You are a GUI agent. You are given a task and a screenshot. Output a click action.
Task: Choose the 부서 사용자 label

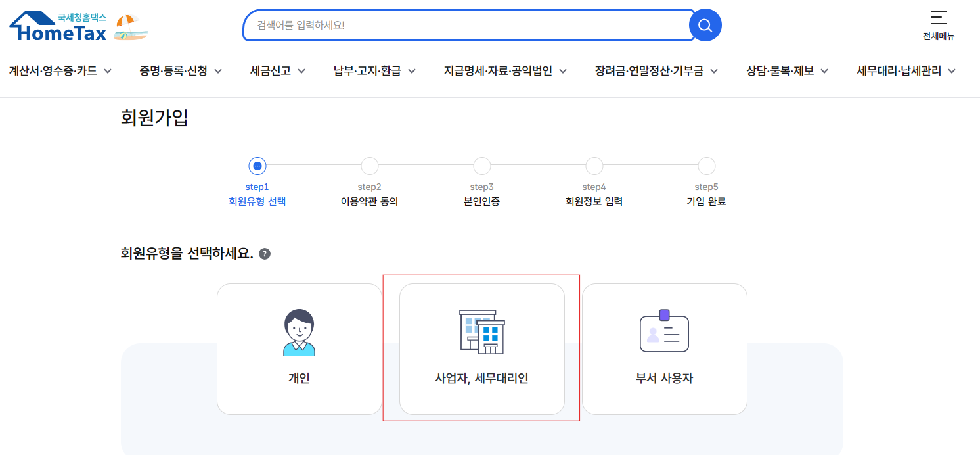tap(664, 379)
